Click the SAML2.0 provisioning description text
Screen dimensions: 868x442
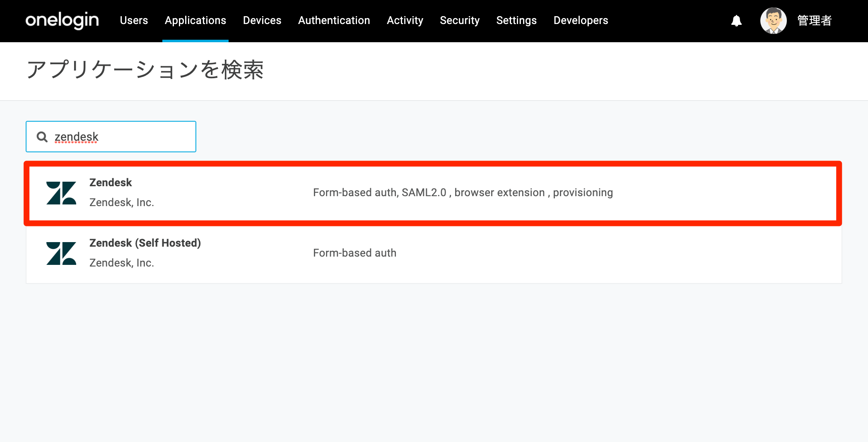[463, 192]
